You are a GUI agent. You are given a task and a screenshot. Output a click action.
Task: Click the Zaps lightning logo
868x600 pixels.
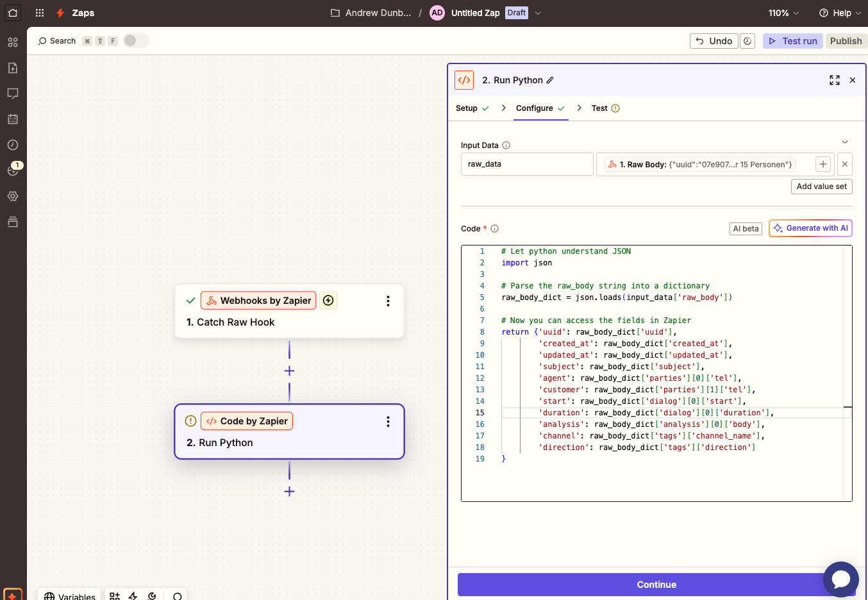(60, 13)
